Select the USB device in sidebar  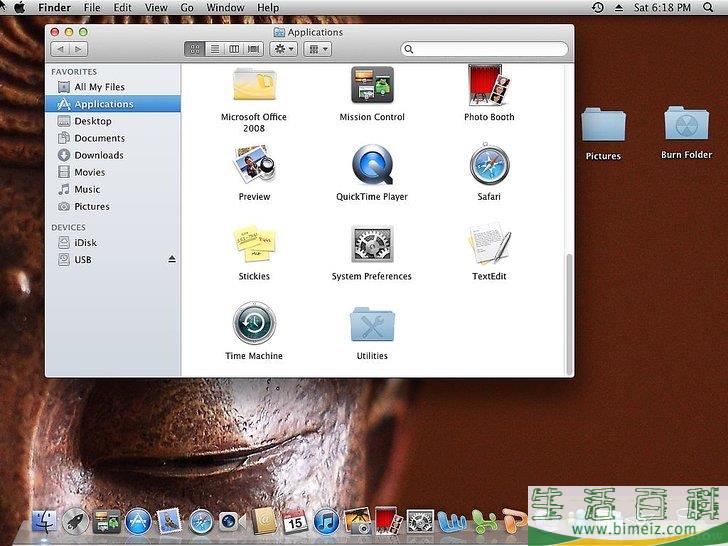(x=113, y=260)
